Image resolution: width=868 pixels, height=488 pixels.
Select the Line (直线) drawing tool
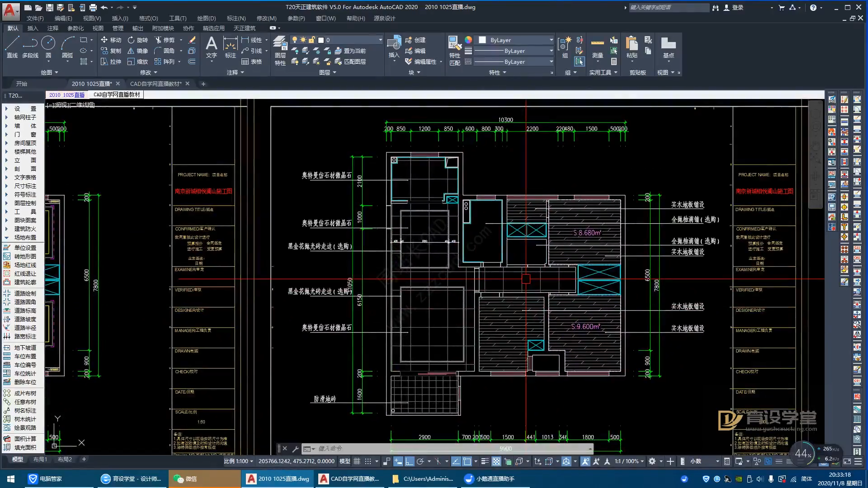12,47
